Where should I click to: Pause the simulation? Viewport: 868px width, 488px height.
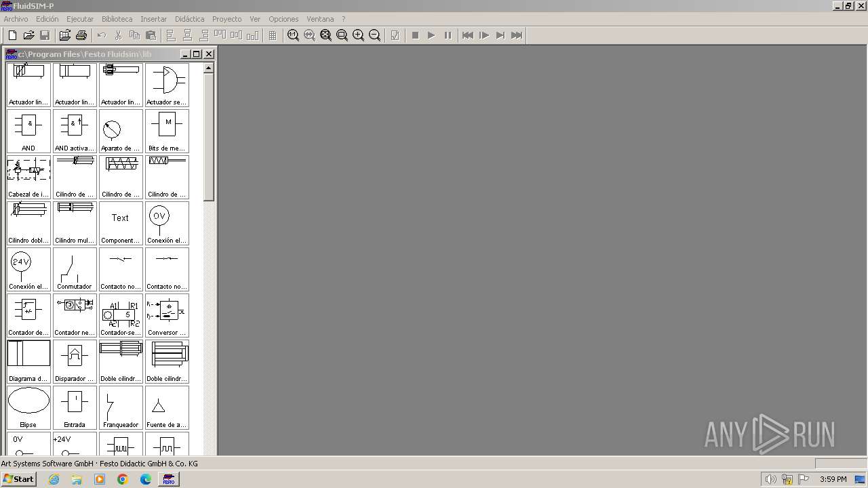[x=448, y=35]
